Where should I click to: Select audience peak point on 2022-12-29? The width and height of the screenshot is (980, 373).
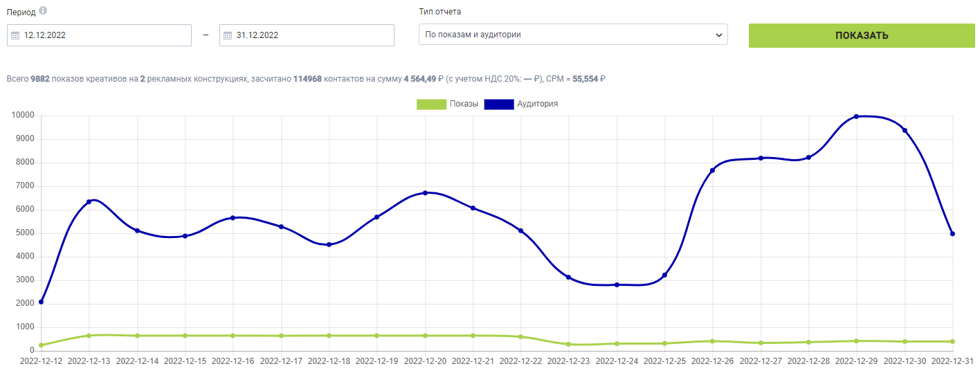(856, 116)
